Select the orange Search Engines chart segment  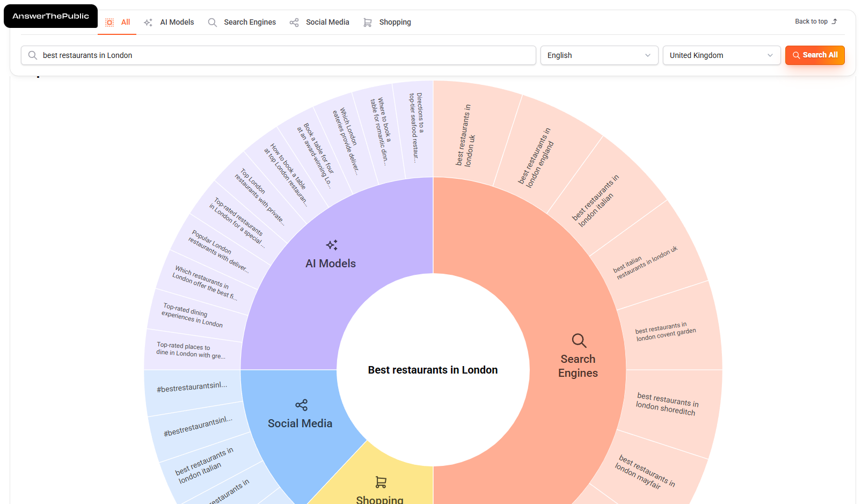[578, 365]
